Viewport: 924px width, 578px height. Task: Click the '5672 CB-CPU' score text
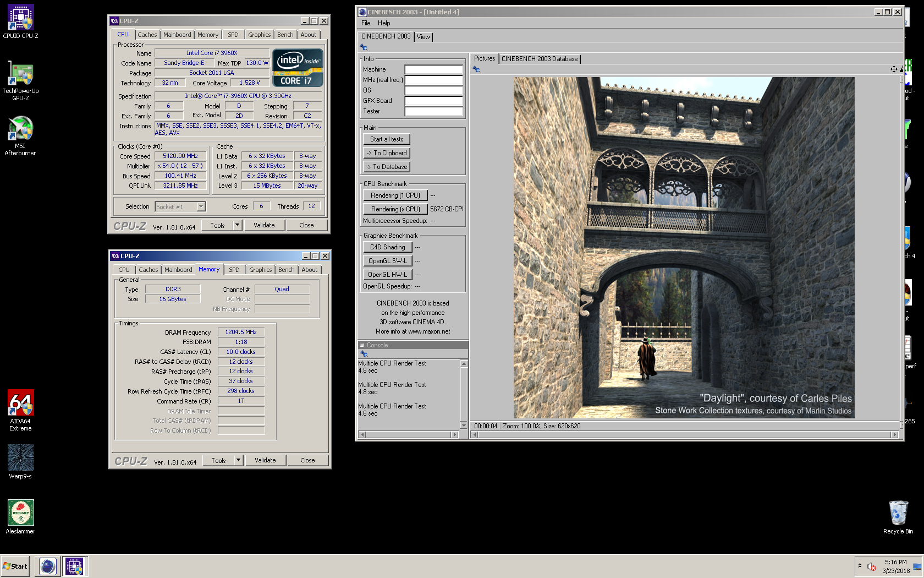[447, 209]
